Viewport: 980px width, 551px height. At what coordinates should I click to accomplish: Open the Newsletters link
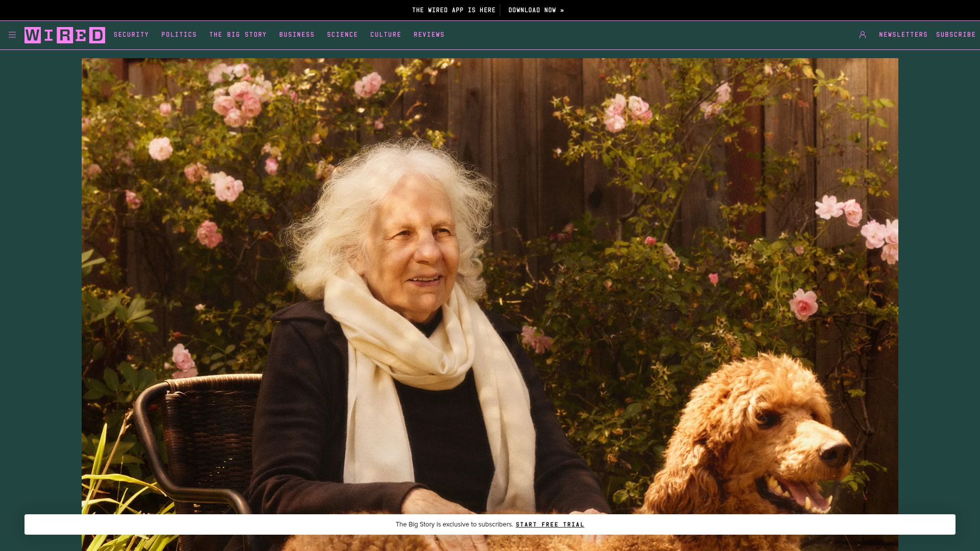(903, 35)
